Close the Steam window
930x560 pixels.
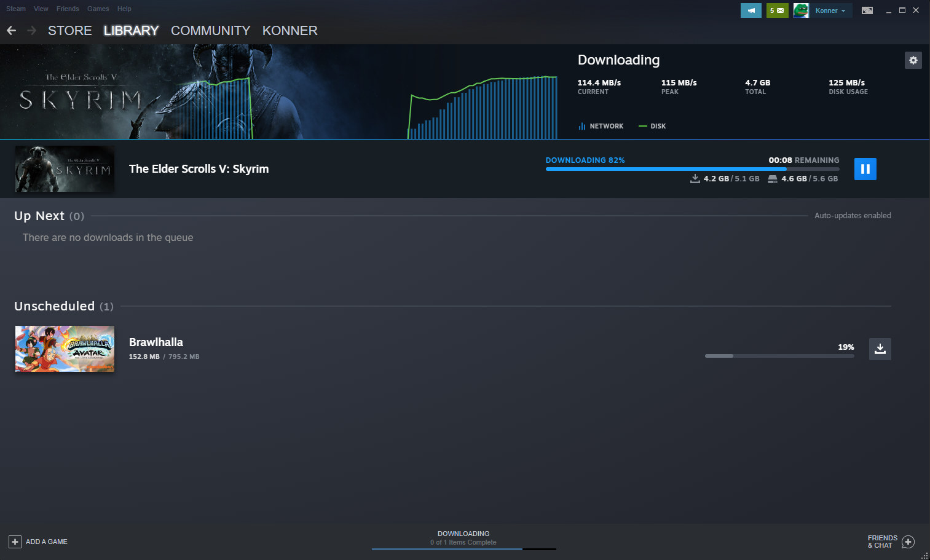(x=916, y=10)
